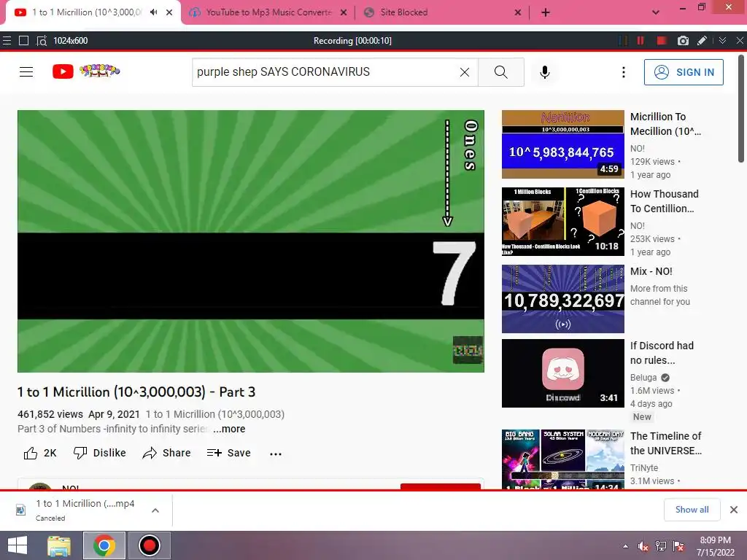Collapse the recorder toolbar double chevron

tap(722, 41)
